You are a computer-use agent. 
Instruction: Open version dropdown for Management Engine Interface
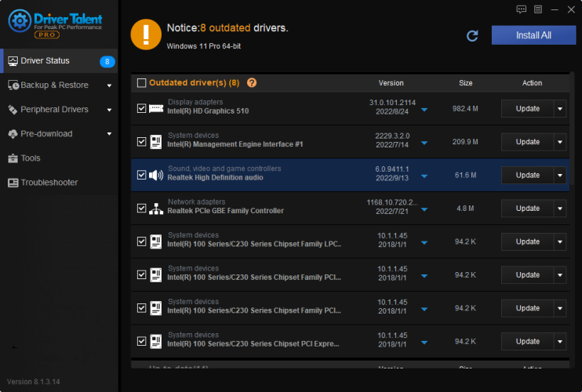pos(424,143)
